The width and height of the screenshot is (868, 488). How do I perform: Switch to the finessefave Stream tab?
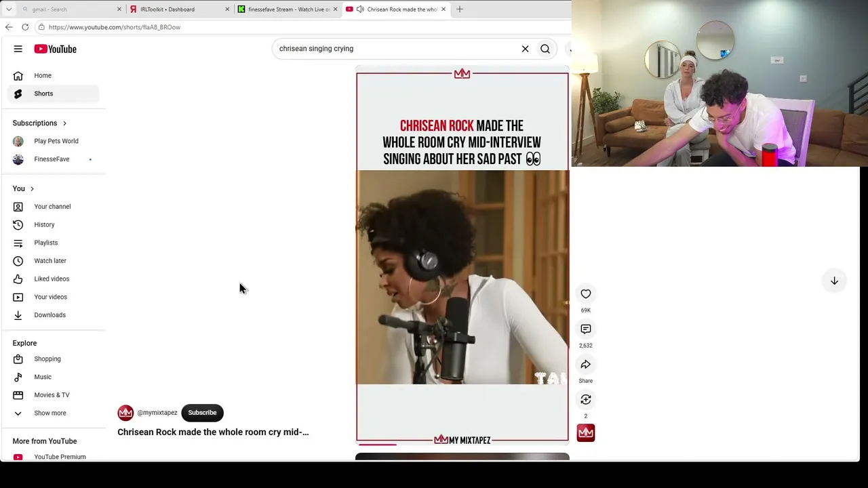click(286, 9)
